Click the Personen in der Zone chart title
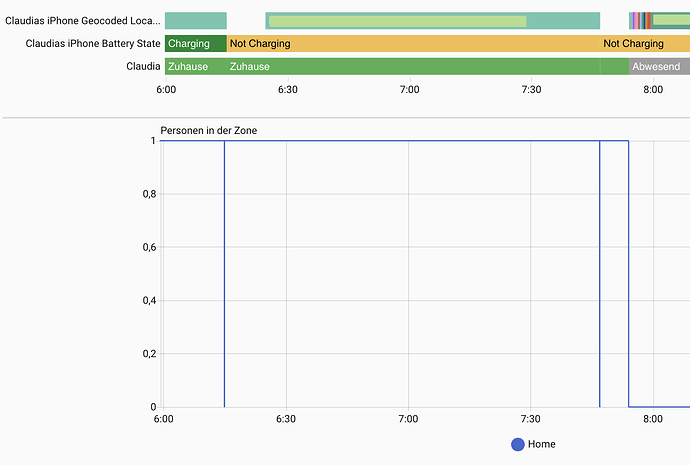The image size is (690, 465). pyautogui.click(x=209, y=130)
